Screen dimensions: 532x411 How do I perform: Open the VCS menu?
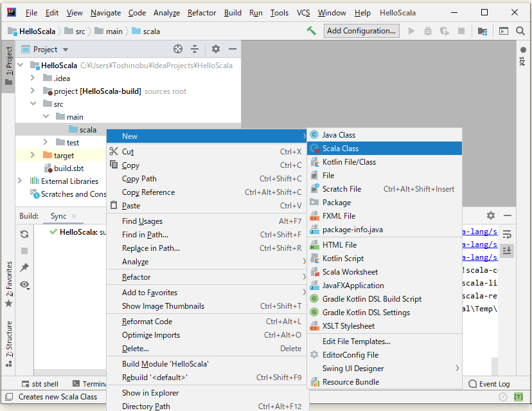click(303, 13)
